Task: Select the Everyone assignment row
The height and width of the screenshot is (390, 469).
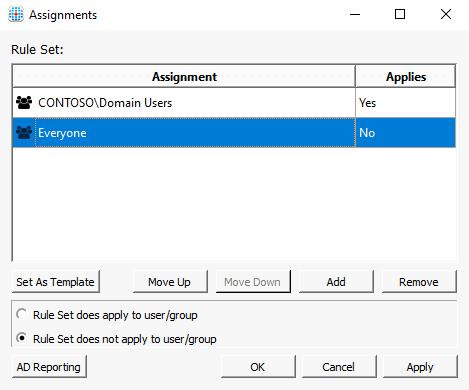Action: point(234,133)
